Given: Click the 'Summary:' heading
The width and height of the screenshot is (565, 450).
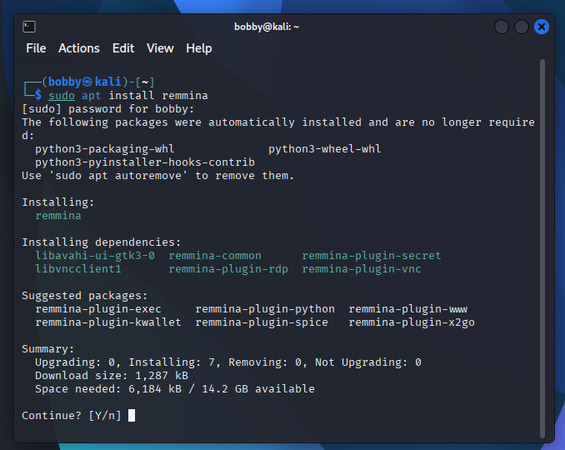Looking at the screenshot, I should pyautogui.click(x=48, y=349).
